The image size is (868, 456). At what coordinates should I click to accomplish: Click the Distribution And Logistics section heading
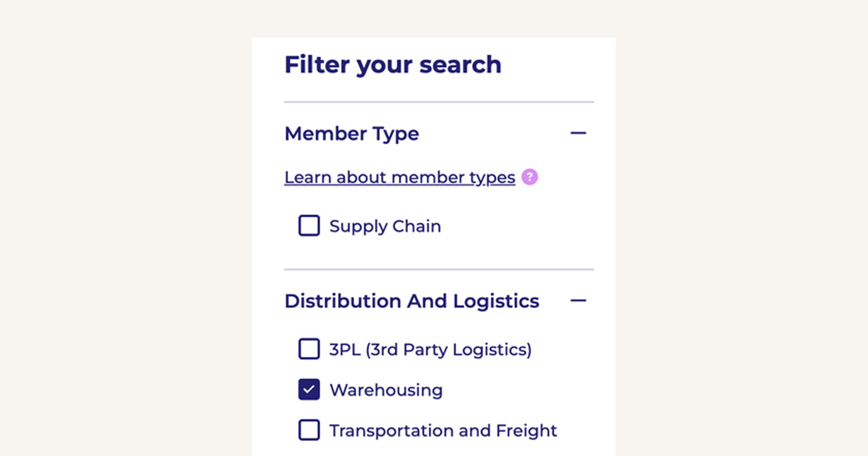coord(411,301)
